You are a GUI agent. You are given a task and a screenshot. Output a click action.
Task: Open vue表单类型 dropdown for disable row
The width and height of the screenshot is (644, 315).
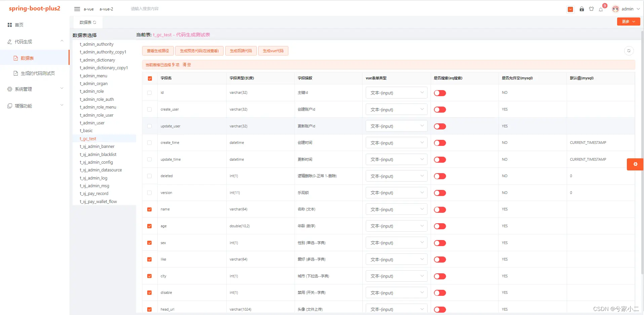397,293
